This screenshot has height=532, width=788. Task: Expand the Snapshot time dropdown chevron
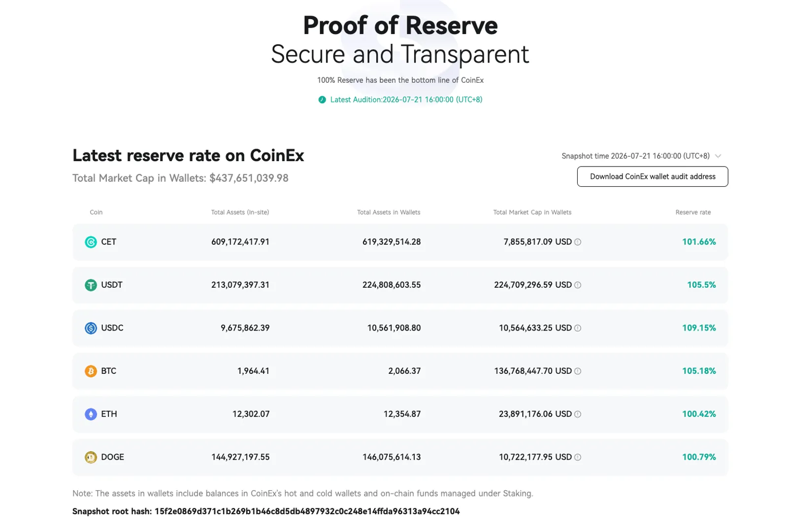718,156
